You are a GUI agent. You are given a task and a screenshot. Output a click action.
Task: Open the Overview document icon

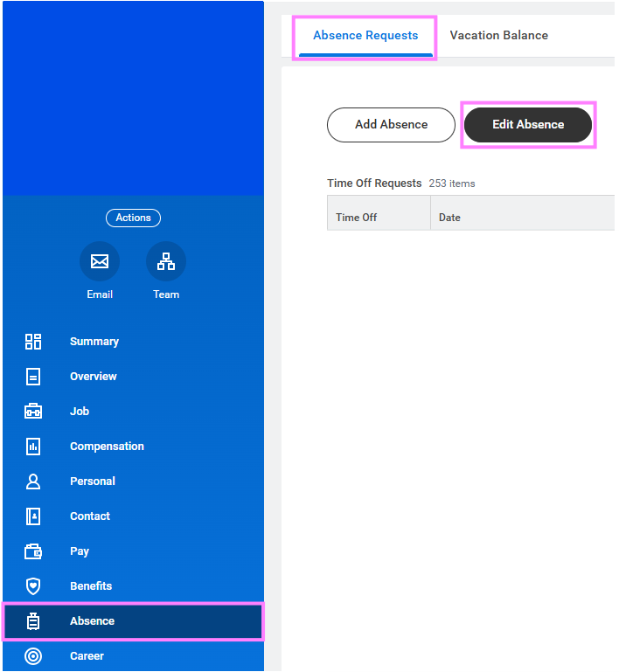coord(33,377)
